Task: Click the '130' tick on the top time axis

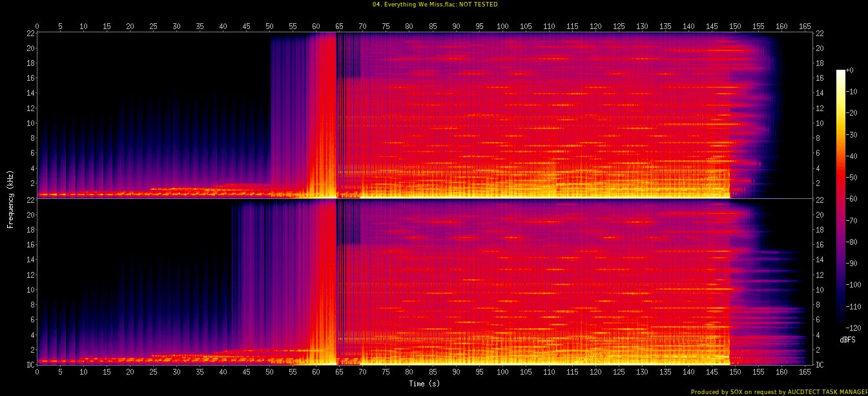Action: pyautogui.click(x=642, y=26)
